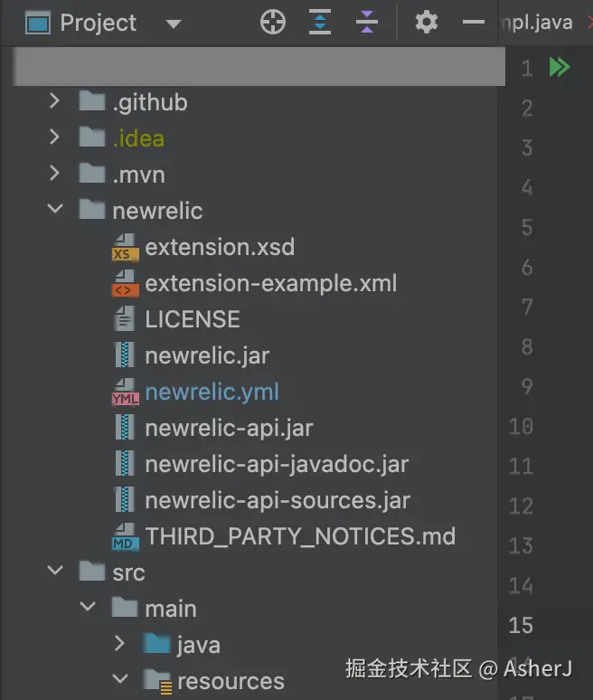Collapse the main folder chevron
This screenshot has width=593, height=700.
point(88,606)
